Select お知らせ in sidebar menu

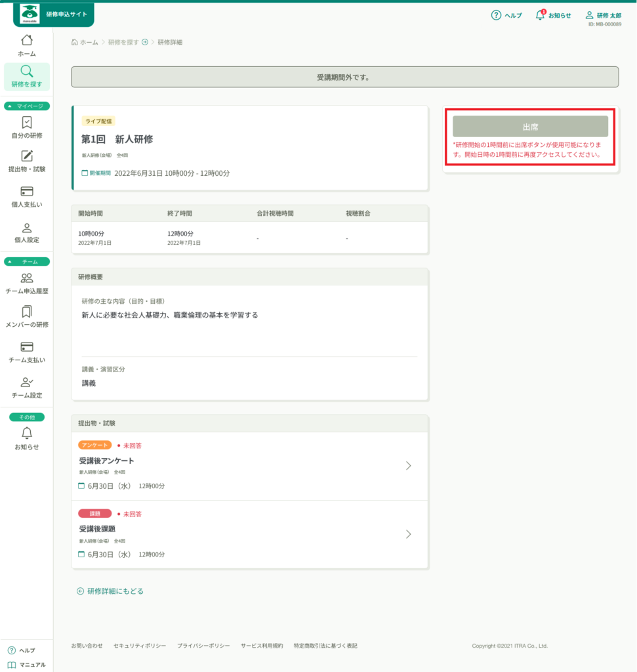(x=27, y=438)
